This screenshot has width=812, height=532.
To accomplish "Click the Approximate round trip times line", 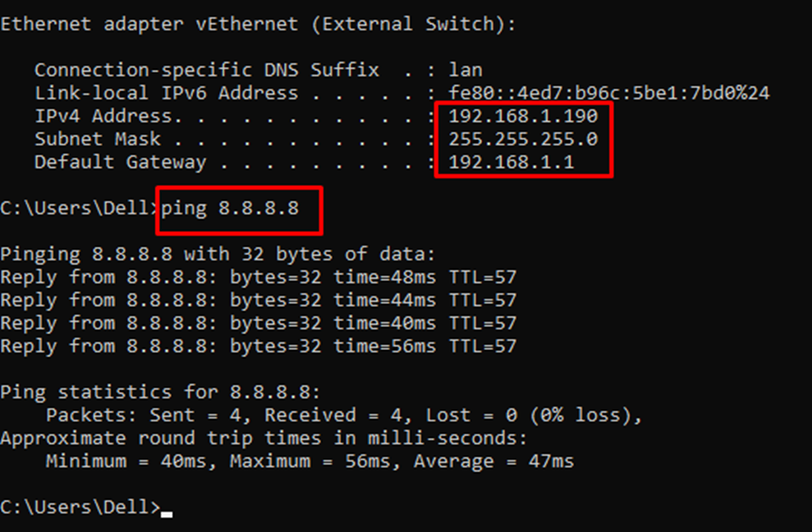I will pos(264,439).
